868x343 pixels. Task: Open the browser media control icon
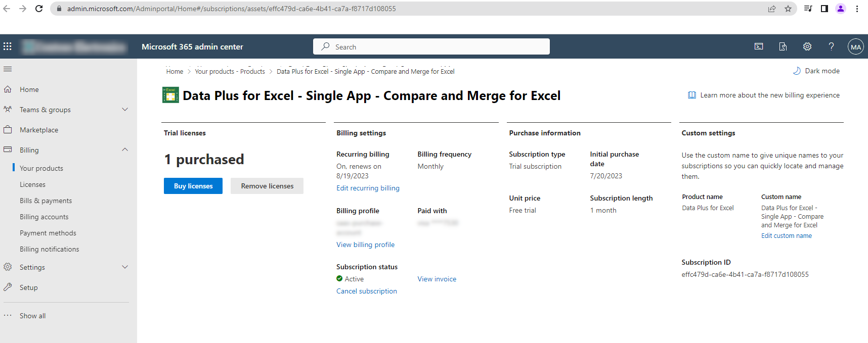tap(808, 9)
